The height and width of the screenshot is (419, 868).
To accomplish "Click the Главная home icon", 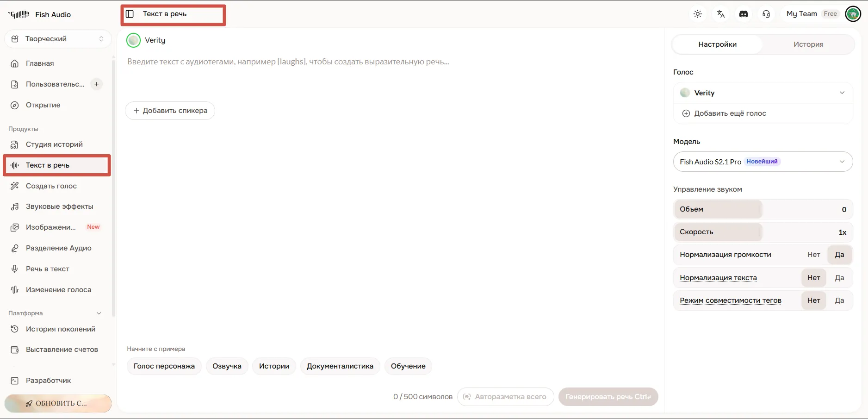I will click(x=15, y=63).
